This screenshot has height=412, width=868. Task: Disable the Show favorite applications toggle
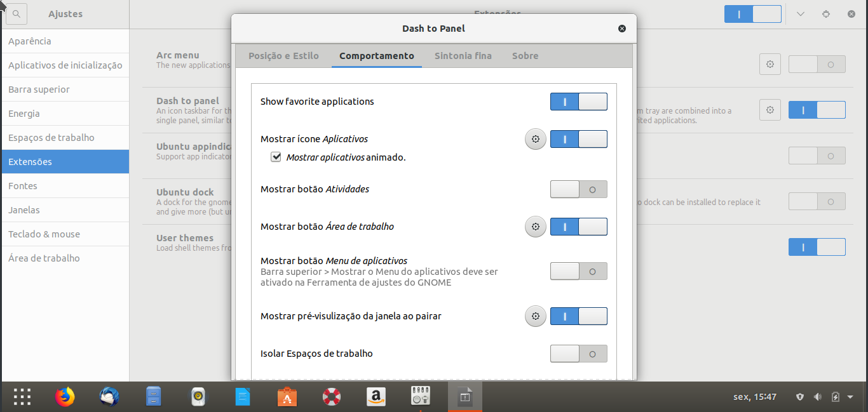(578, 101)
